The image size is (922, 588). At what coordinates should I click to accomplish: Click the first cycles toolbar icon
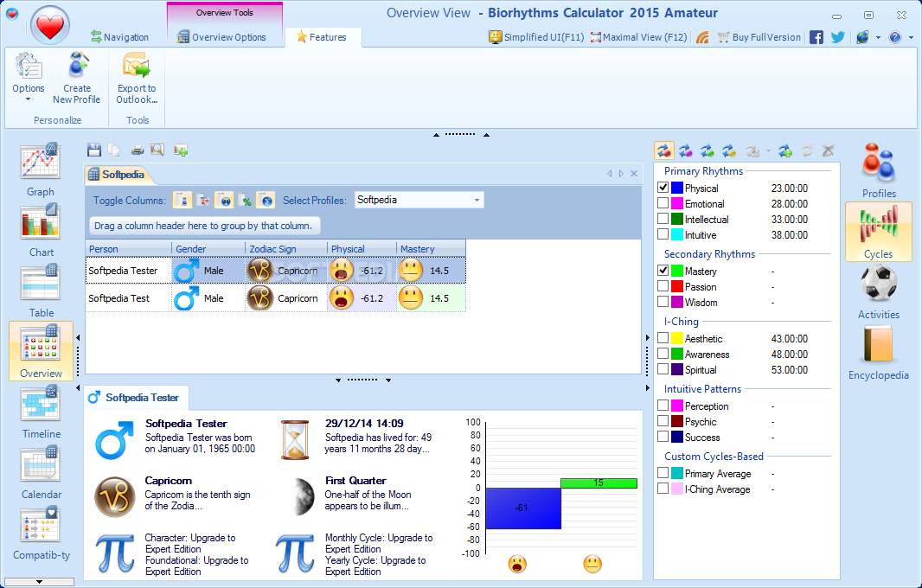[664, 150]
